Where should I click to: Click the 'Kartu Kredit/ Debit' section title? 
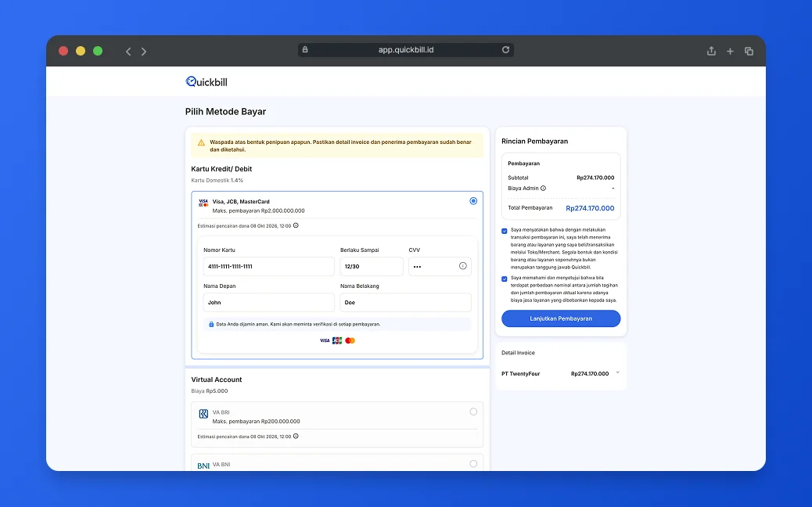(221, 169)
